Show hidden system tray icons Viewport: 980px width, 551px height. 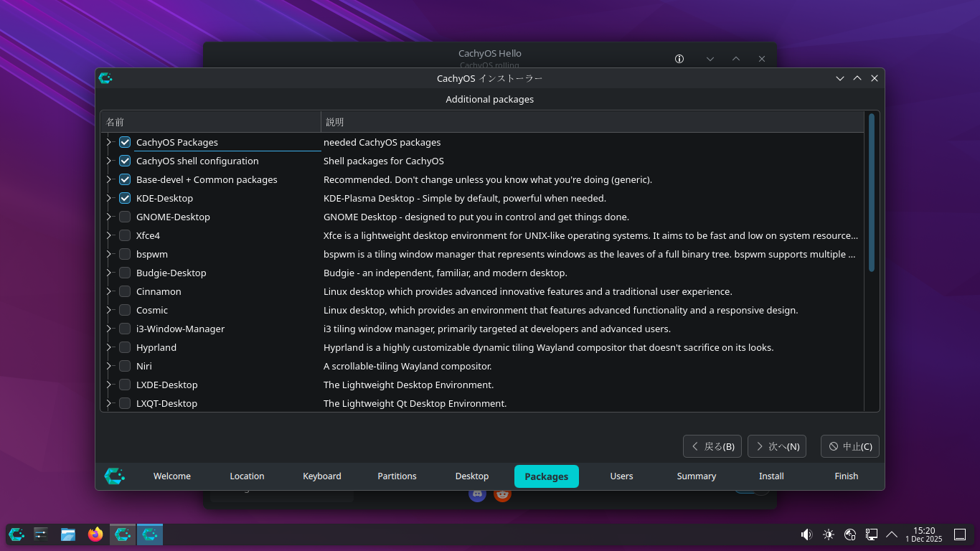pyautogui.click(x=892, y=534)
